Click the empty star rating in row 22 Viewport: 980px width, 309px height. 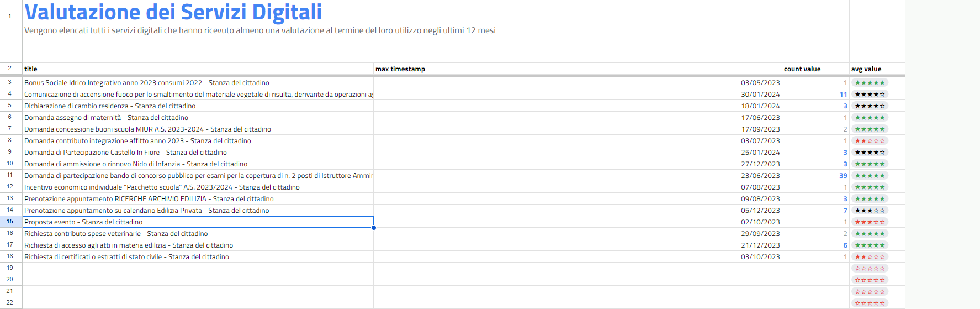(x=870, y=303)
